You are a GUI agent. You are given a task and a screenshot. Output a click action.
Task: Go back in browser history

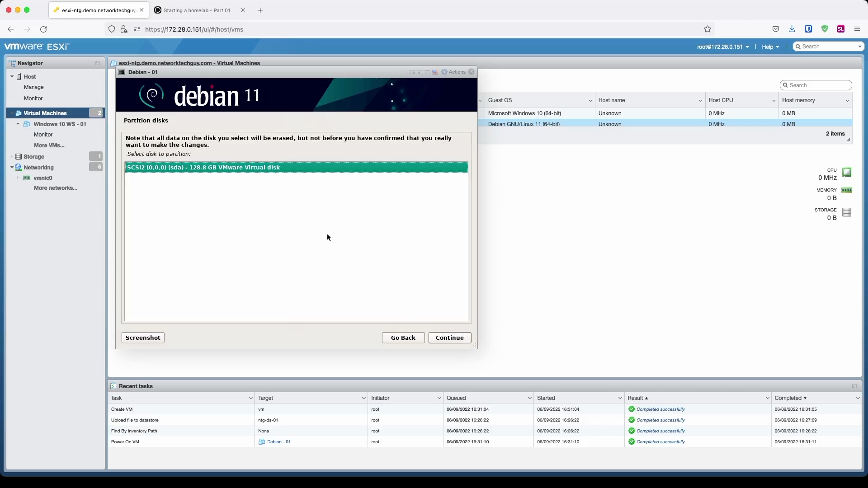click(x=11, y=29)
